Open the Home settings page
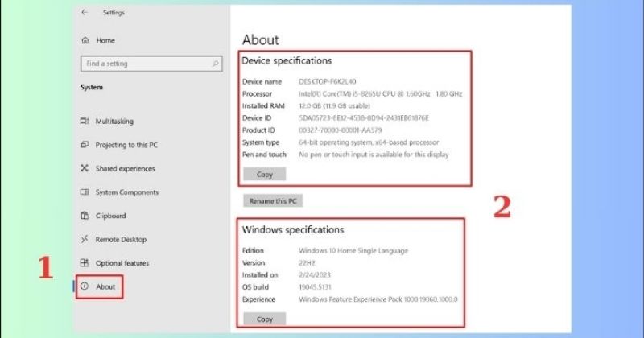The width and height of the screenshot is (644, 338). [x=105, y=40]
